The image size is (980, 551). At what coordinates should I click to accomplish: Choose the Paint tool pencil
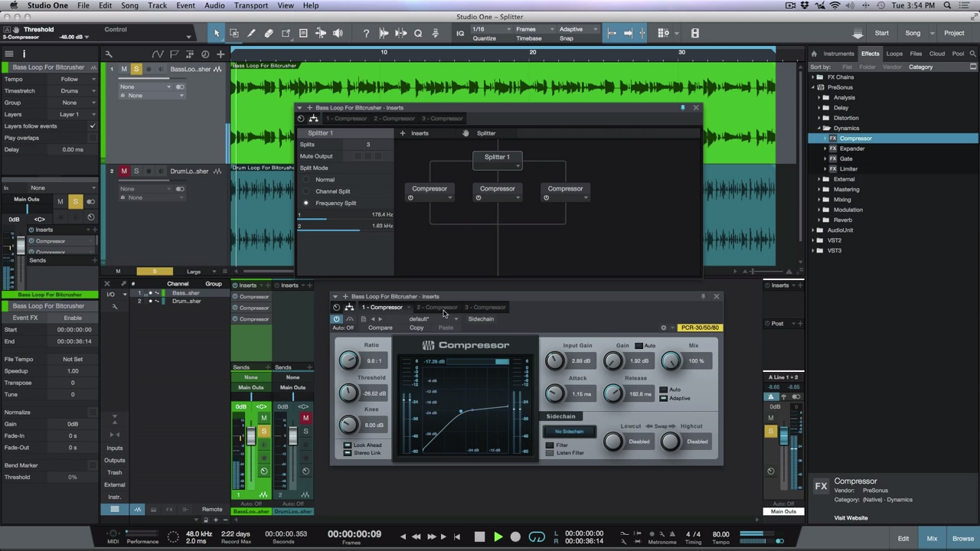pyautogui.click(x=251, y=33)
